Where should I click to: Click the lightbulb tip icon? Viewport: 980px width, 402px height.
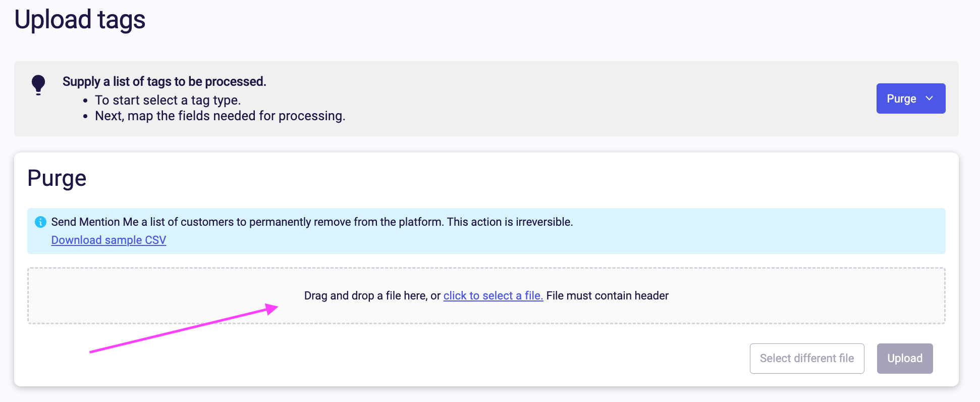tap(38, 85)
